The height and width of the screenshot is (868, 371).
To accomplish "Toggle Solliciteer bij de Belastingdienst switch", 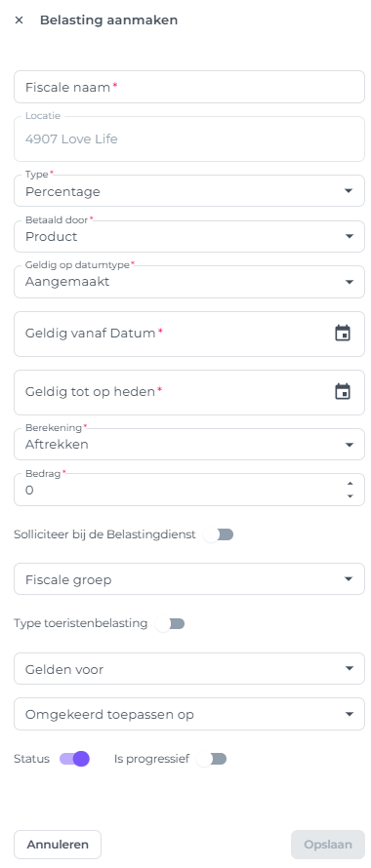I will tap(218, 534).
